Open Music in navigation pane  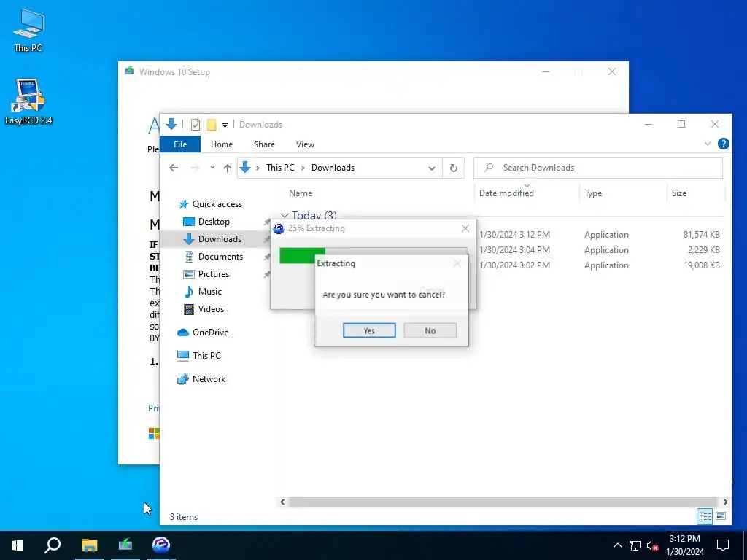click(x=209, y=292)
